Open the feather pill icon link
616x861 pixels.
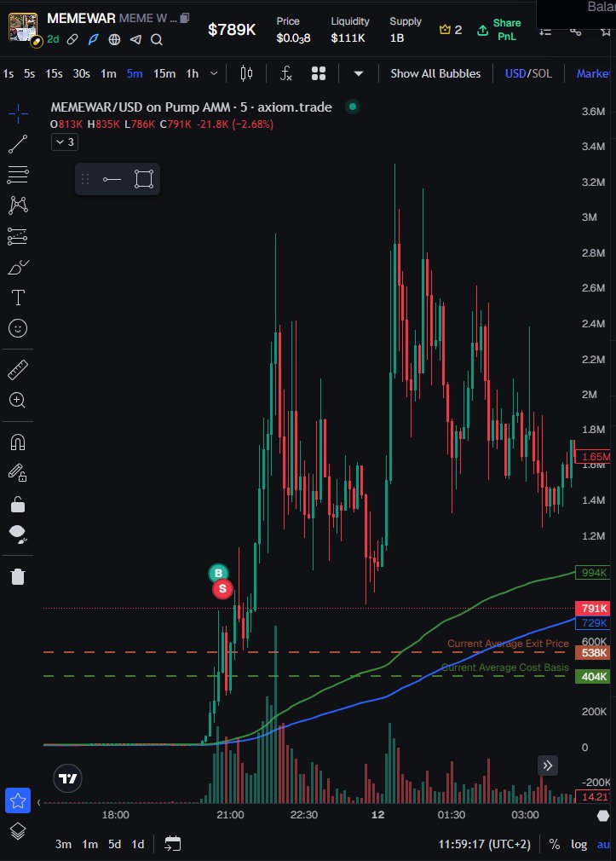tap(94, 39)
